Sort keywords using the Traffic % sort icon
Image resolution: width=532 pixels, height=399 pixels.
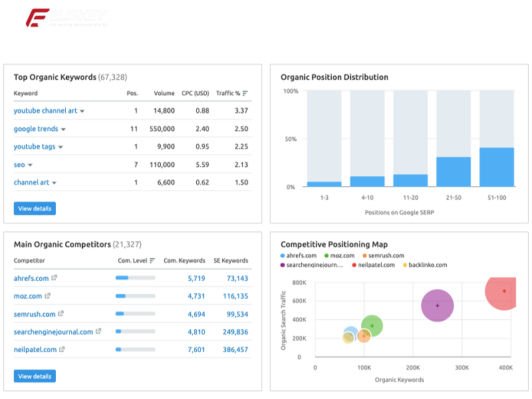244,92
